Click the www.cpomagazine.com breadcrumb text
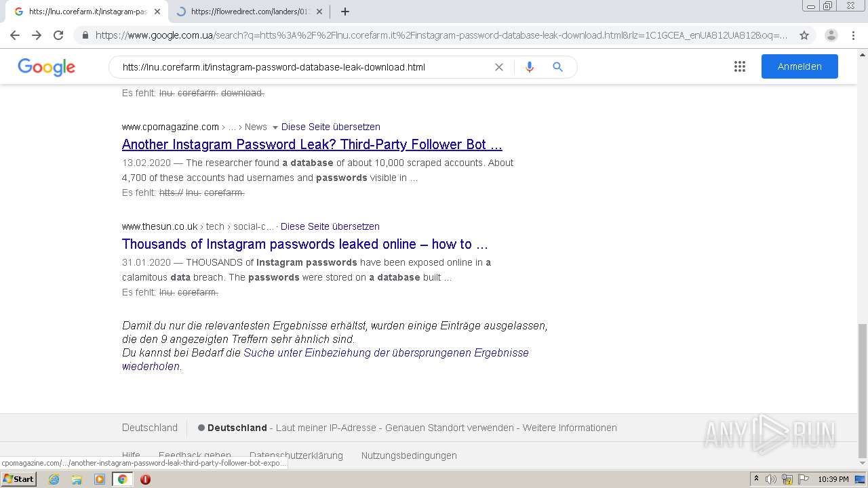Screen dimensions: 868x488 click(170, 127)
